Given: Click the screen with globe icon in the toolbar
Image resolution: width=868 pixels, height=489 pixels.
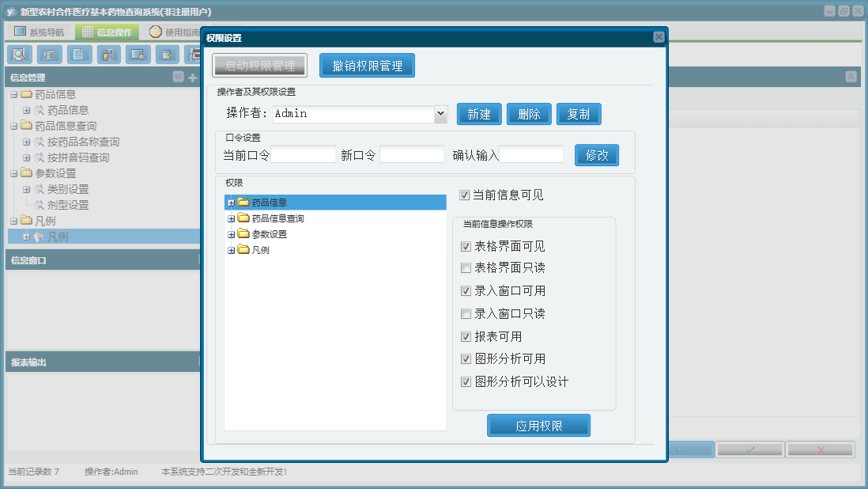Looking at the screenshot, I should click(x=138, y=55).
